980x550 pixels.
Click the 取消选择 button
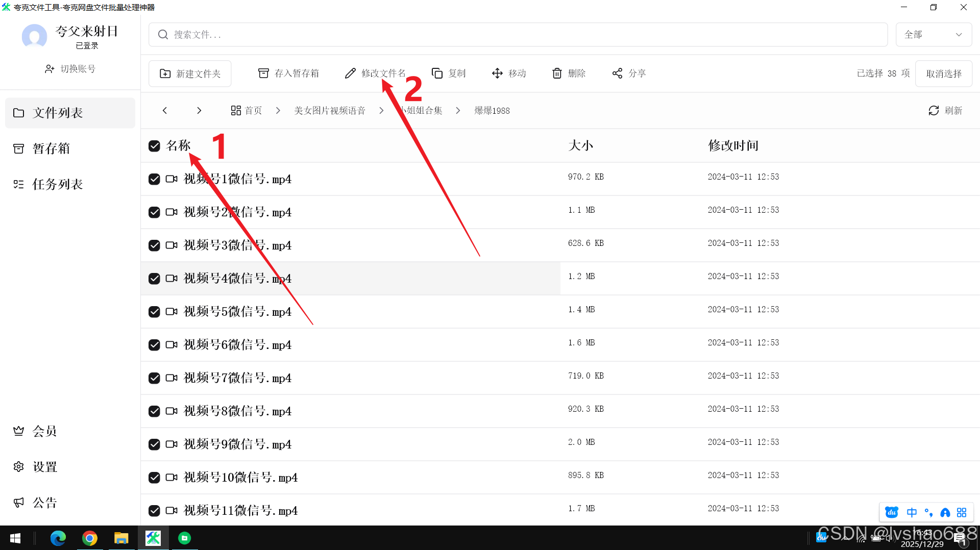pos(943,73)
